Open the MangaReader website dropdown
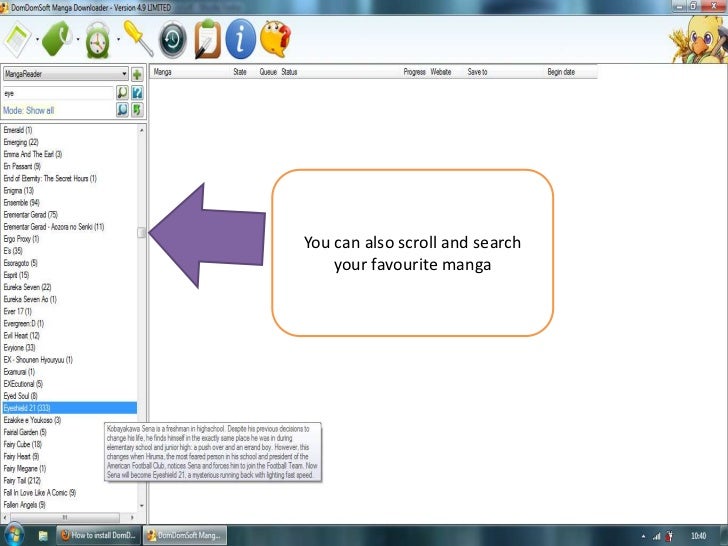 point(65,74)
